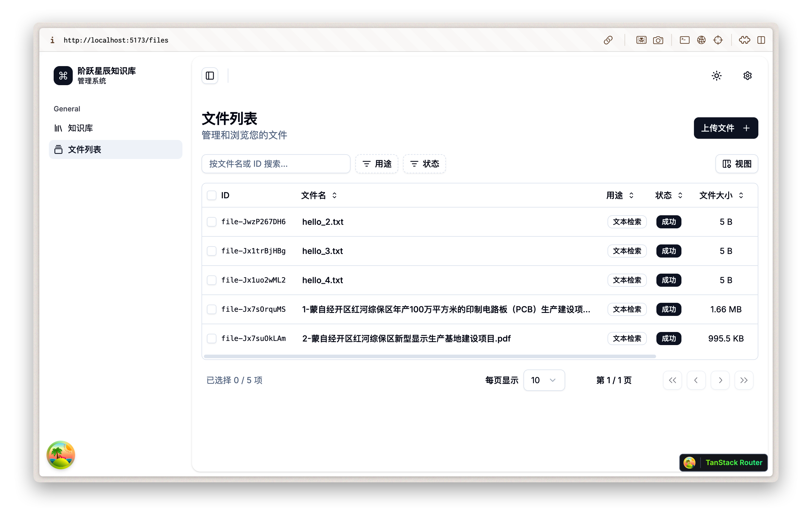Open the 每页显示 page size dropdown
The height and width of the screenshot is (527, 812).
[x=544, y=380]
